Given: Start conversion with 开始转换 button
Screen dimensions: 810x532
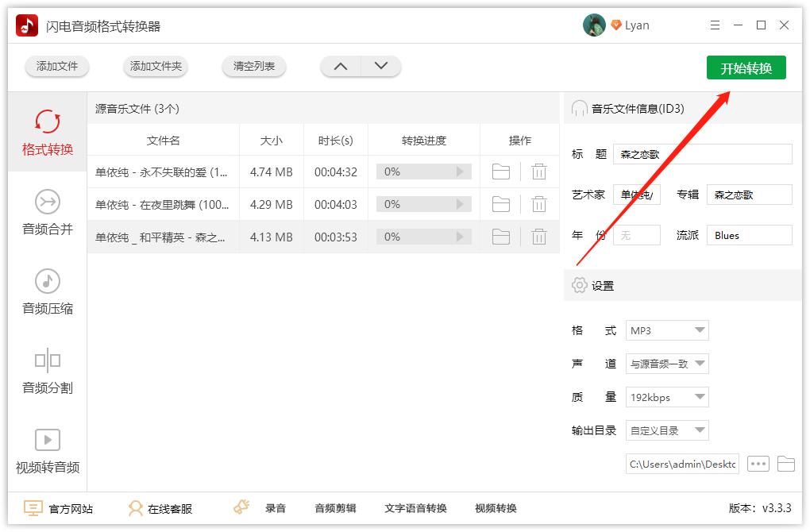Looking at the screenshot, I should tap(745, 67).
